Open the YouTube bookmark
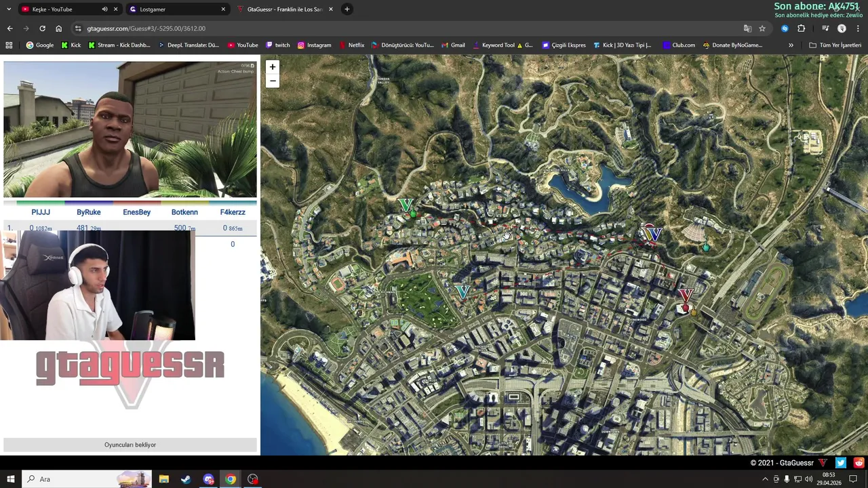Viewport: 868px width, 488px height. (242, 45)
